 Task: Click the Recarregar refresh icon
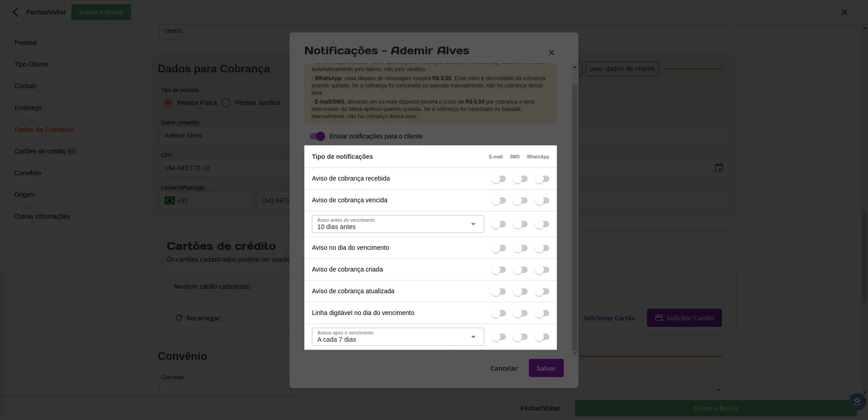coord(179,318)
